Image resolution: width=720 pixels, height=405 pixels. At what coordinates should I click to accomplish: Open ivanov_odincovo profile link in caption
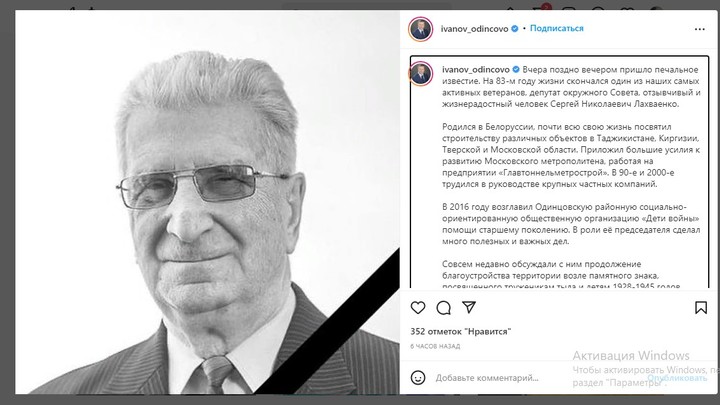476,69
